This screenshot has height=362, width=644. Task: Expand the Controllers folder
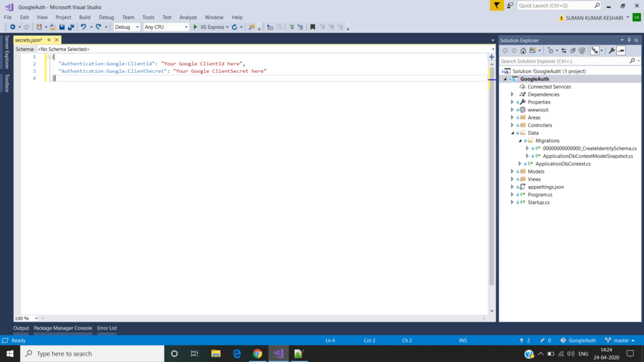[512, 125]
